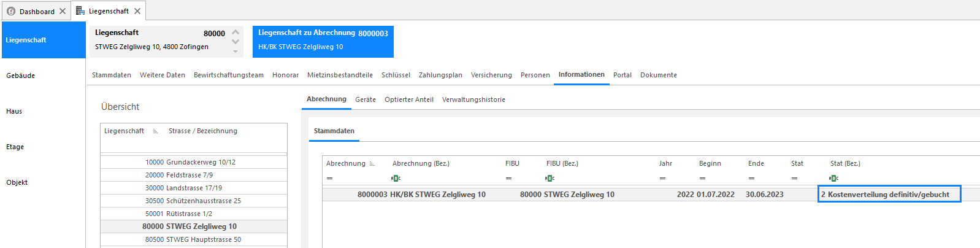Switch to Optierter Anteil sub-tab
Screen dimensions: 980x248
409,99
